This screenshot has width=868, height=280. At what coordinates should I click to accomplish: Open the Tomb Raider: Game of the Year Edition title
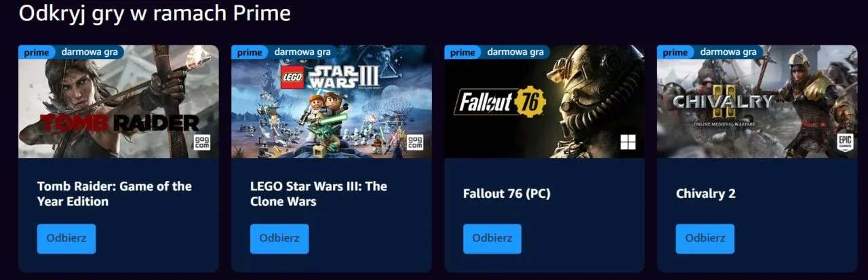[x=115, y=194]
